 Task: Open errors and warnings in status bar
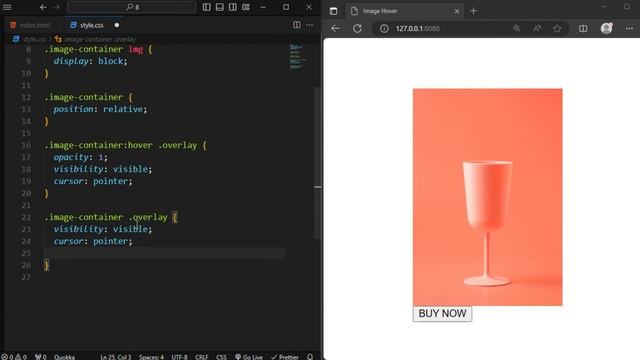tap(14, 357)
